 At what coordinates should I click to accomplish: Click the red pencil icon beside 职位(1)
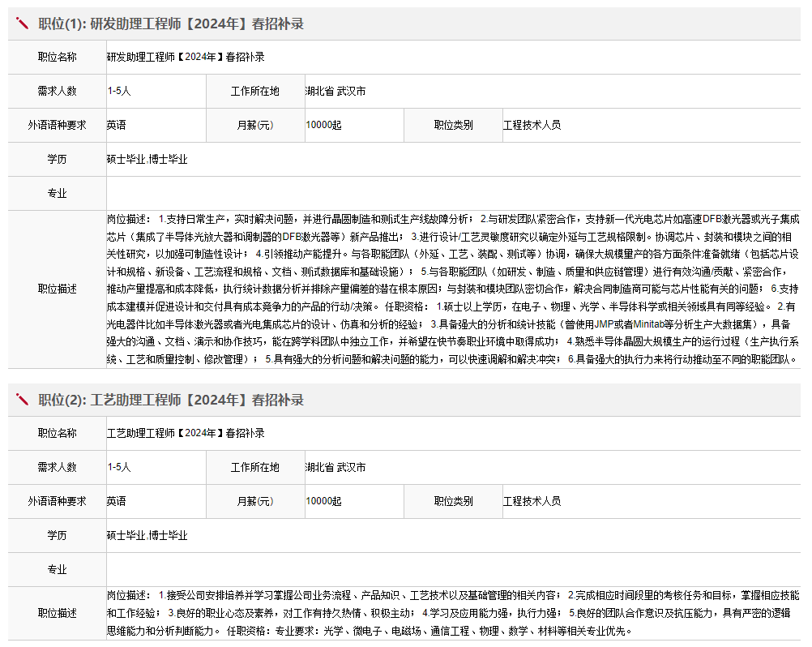(x=23, y=24)
